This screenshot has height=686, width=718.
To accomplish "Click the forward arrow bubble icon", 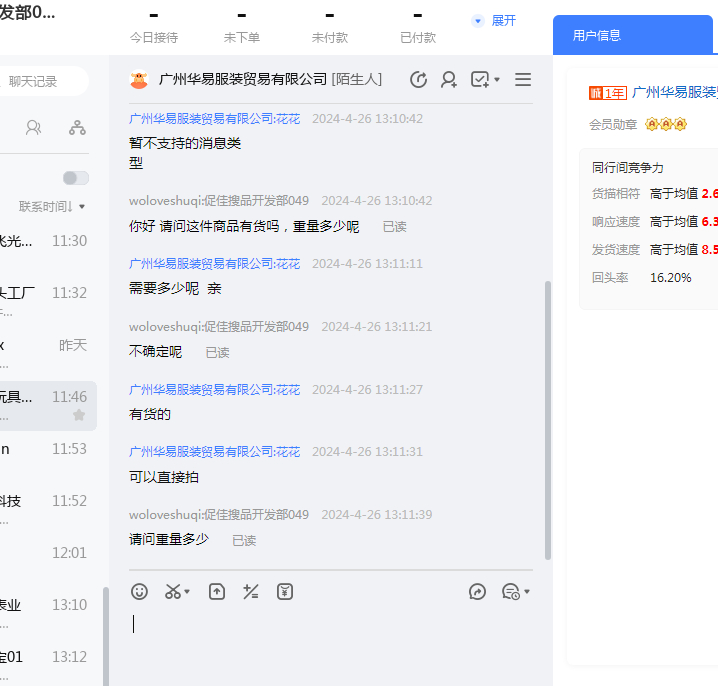I will pos(477,591).
